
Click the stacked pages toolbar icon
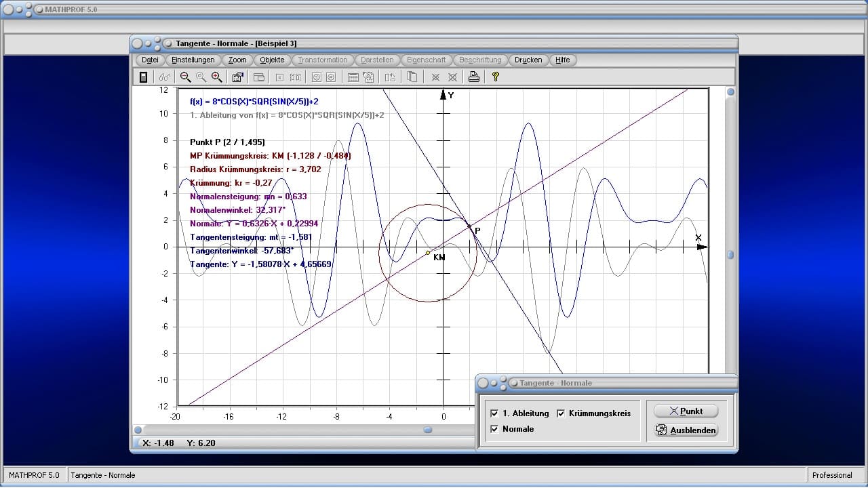pos(412,77)
